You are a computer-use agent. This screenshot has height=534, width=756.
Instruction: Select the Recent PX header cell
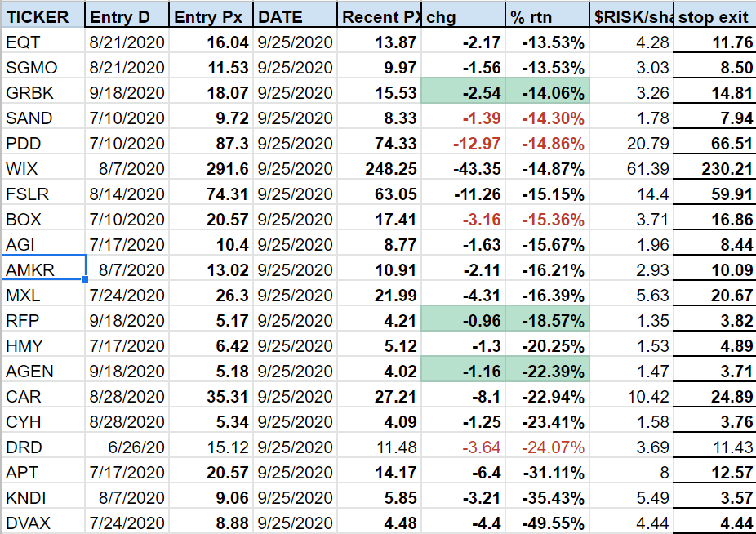pos(379,15)
